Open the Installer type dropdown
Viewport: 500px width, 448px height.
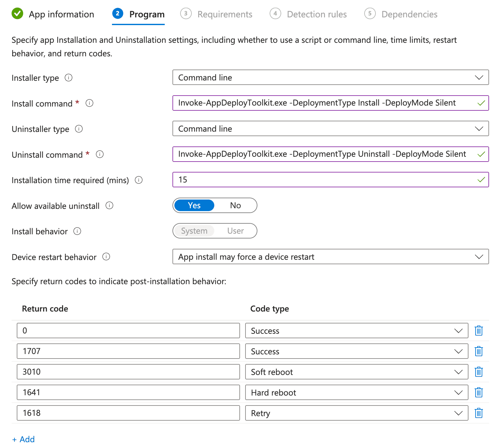pyautogui.click(x=331, y=77)
